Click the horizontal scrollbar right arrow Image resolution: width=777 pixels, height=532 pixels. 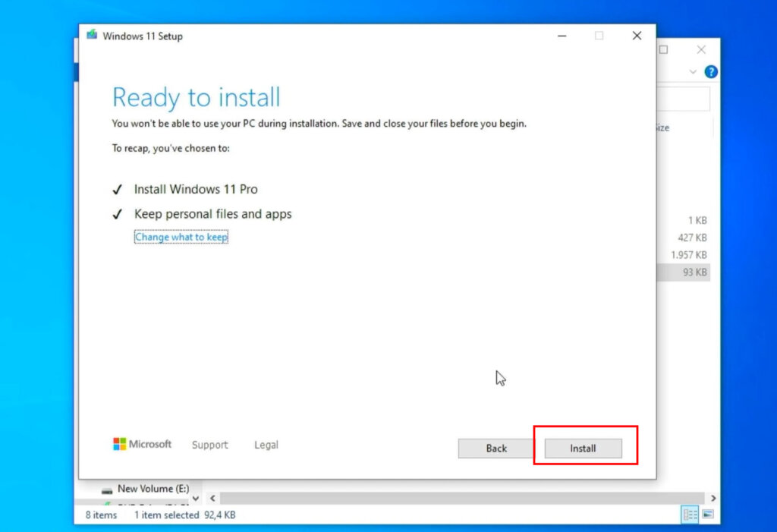[714, 498]
